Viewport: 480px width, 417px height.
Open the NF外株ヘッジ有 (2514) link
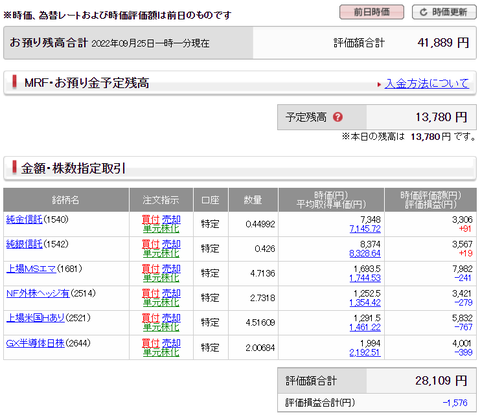[x=38, y=293]
